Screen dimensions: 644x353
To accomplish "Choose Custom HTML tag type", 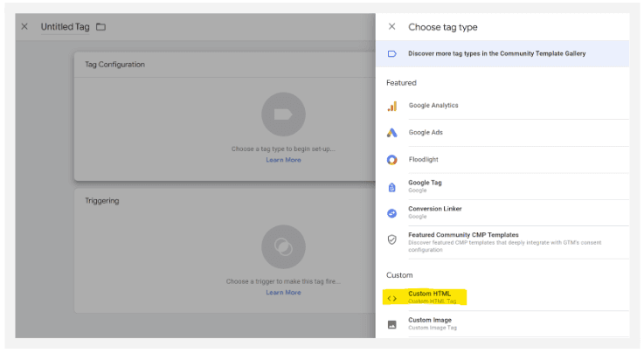I will (x=508, y=297).
